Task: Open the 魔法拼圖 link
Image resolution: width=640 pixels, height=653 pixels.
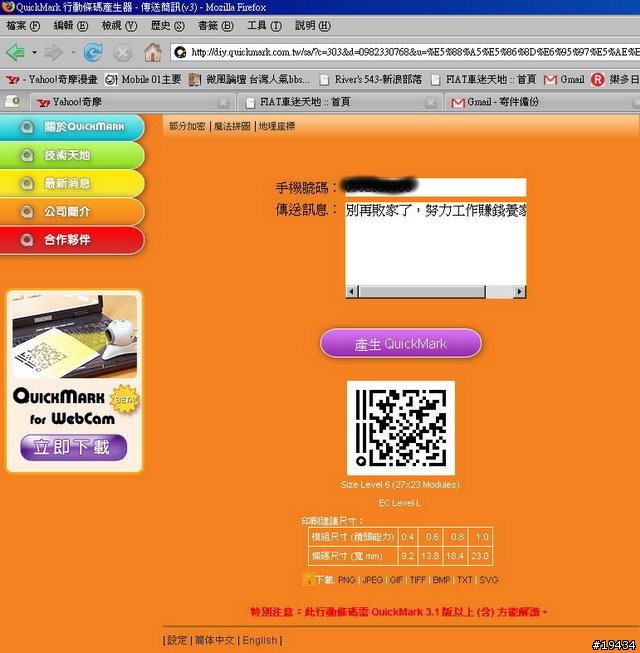Action: 232,126
